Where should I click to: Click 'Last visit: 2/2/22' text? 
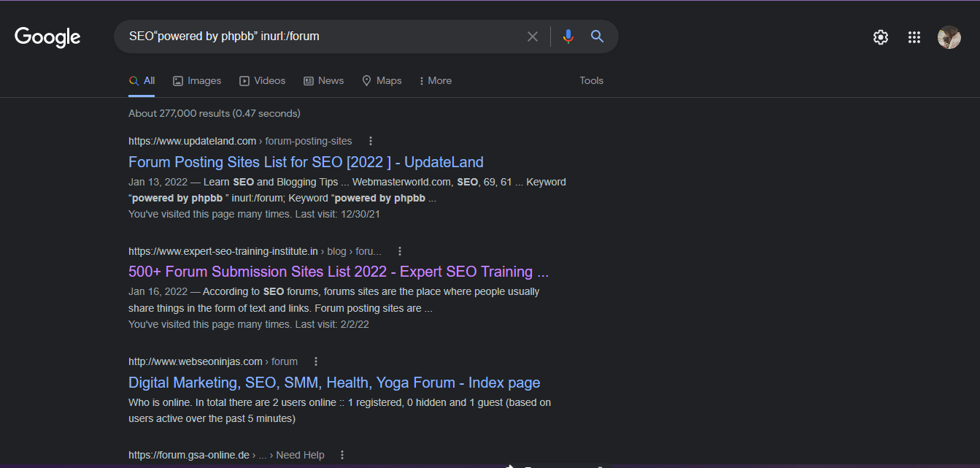click(x=332, y=324)
